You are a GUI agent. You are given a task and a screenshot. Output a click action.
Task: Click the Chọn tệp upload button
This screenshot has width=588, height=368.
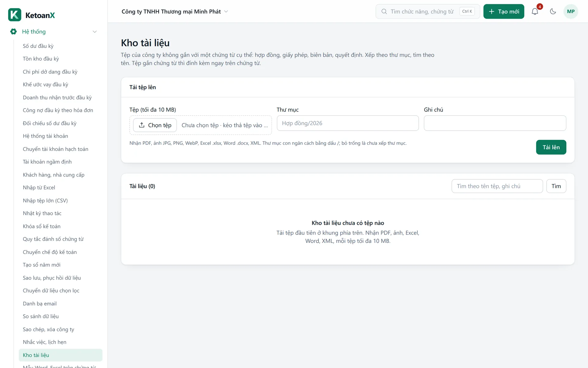[155, 125]
